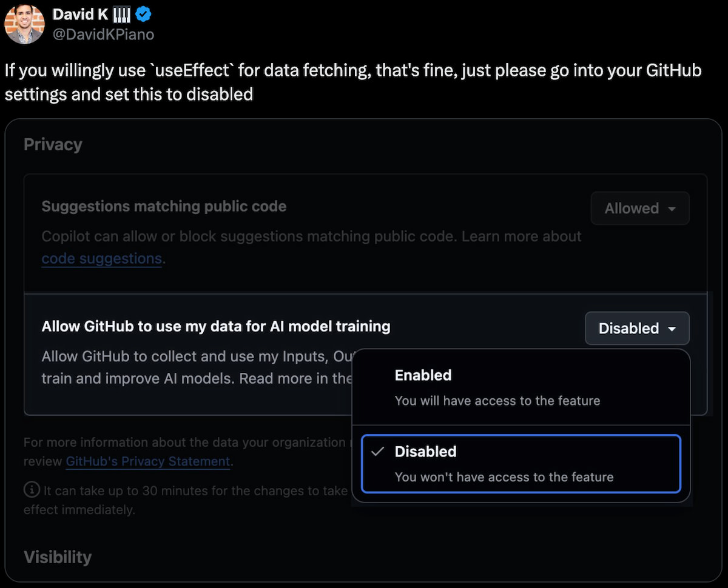Click the tweet text about useEffect

coord(352,82)
